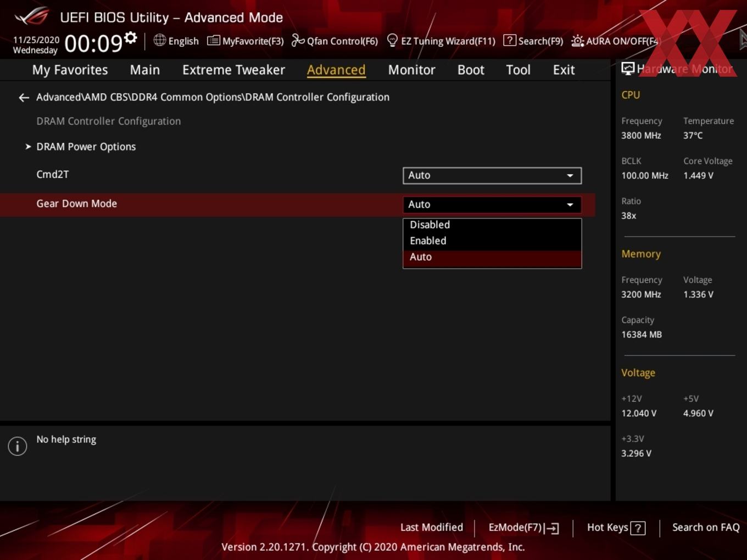Viewport: 747px width, 560px height.
Task: Click the info icon in help panel
Action: point(18,446)
